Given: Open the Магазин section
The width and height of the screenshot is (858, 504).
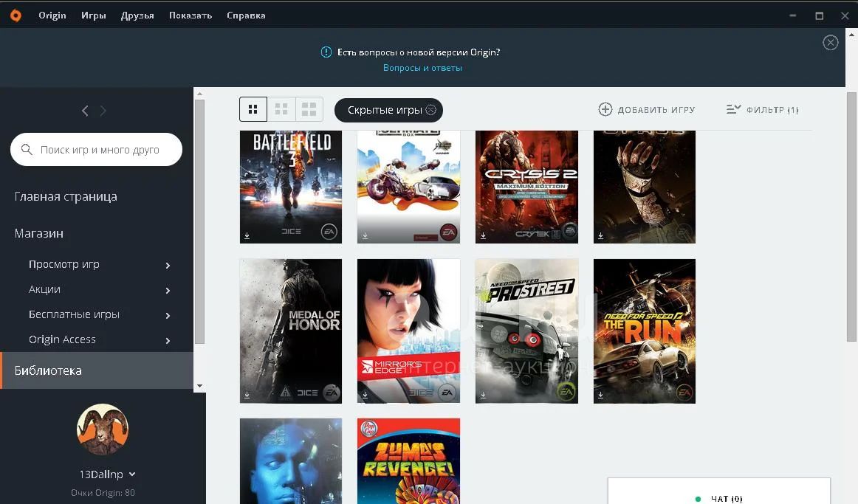Looking at the screenshot, I should coord(39,233).
